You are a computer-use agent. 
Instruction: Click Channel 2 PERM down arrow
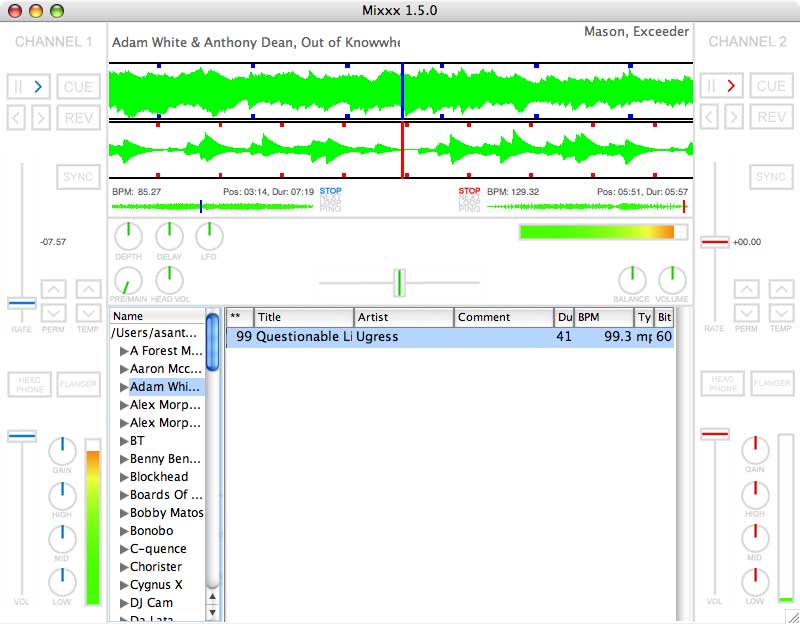pos(746,313)
